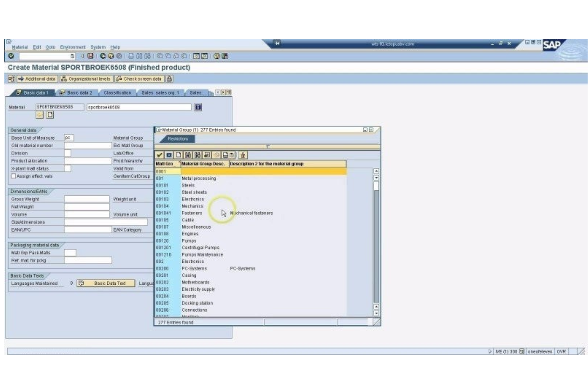Screen dimensions: 588x392
Task: Click the Generate Shortcut icon
Action: coord(204,56)
